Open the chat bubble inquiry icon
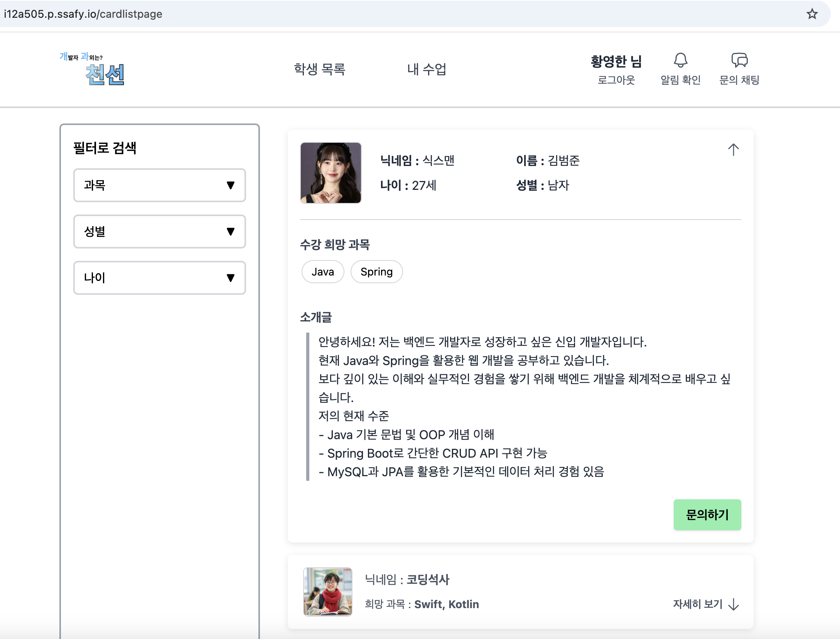This screenshot has width=840, height=639. point(739,61)
